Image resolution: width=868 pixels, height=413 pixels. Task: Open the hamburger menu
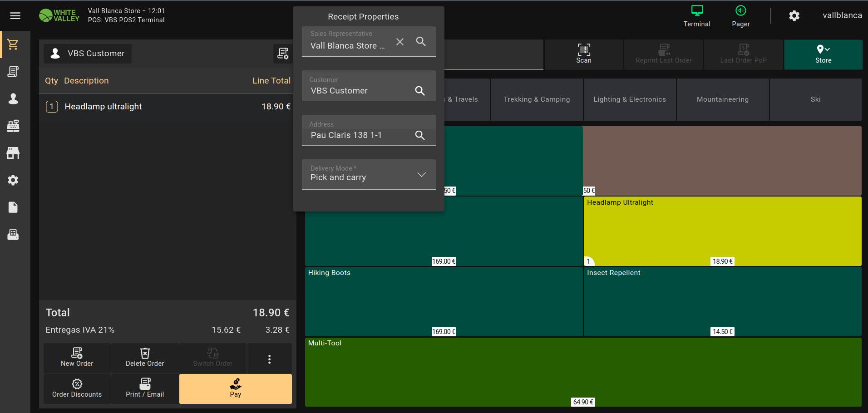[15, 16]
